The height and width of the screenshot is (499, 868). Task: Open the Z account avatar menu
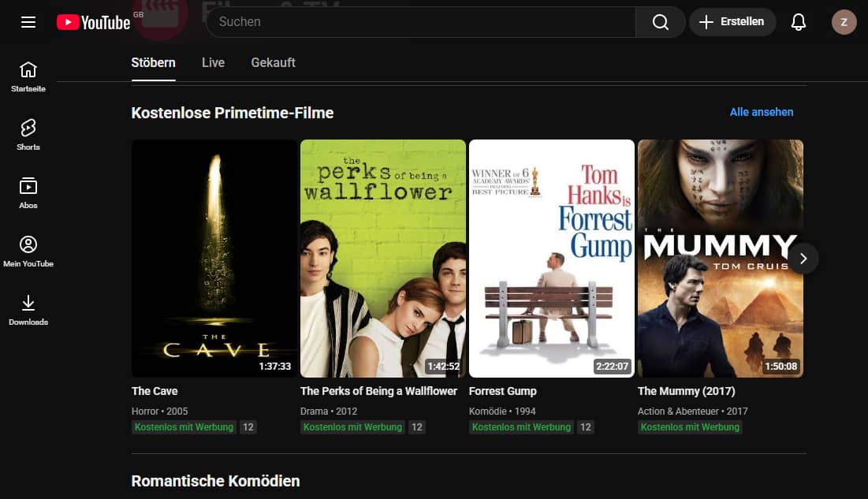(844, 21)
